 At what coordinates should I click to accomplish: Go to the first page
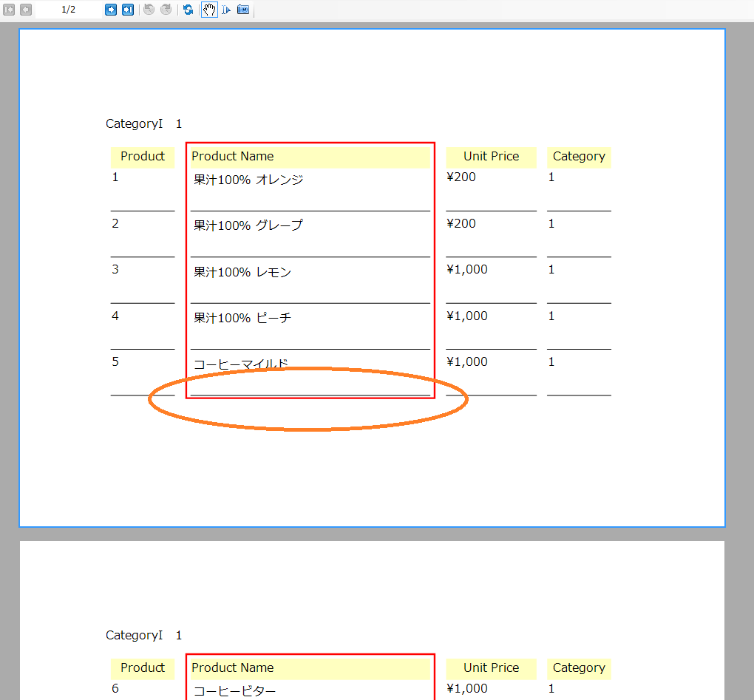[x=9, y=10]
